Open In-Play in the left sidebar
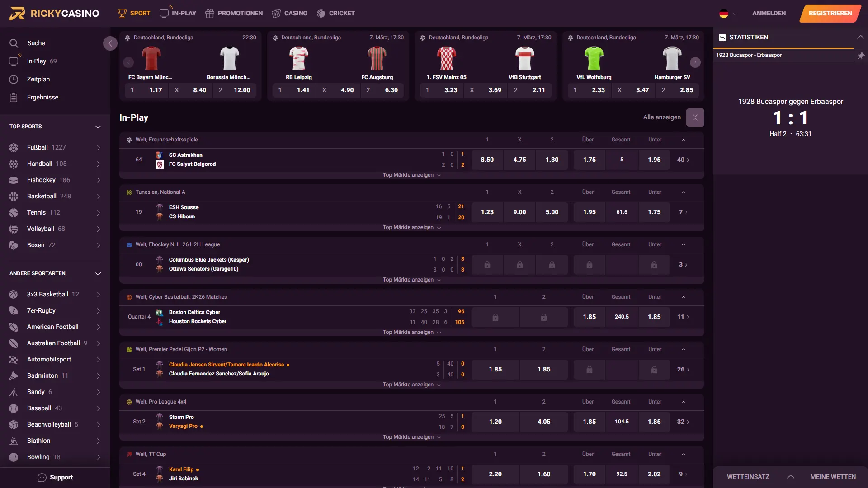 click(36, 61)
